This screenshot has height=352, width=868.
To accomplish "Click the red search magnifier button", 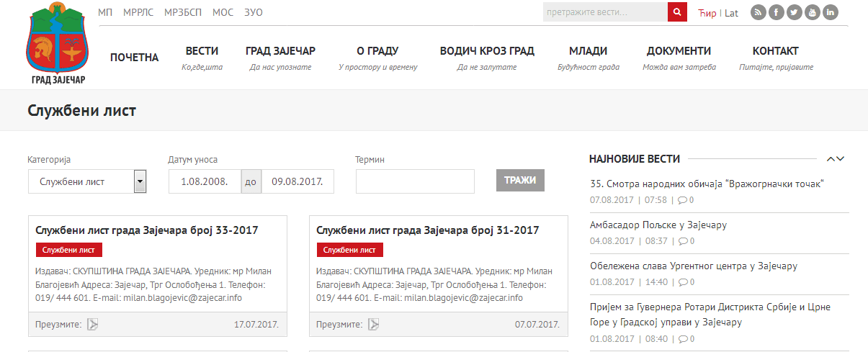I will (x=677, y=12).
